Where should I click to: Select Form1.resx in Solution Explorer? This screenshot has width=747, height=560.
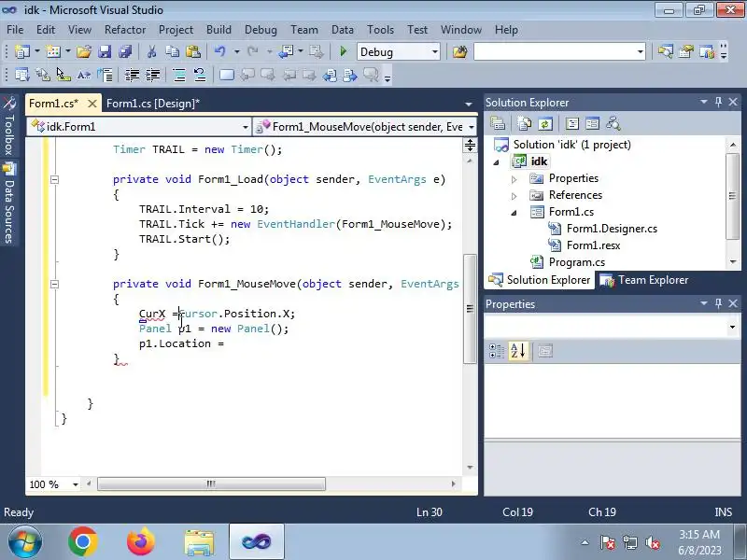[593, 245]
